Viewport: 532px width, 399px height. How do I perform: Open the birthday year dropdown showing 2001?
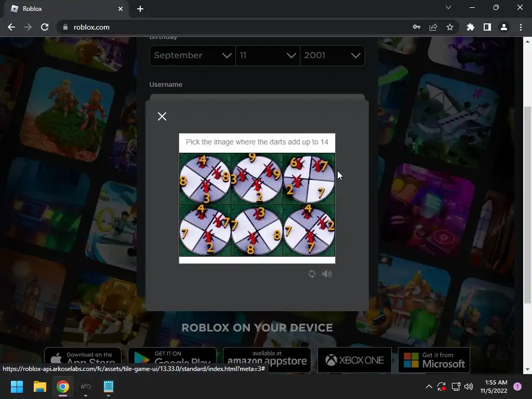332,55
